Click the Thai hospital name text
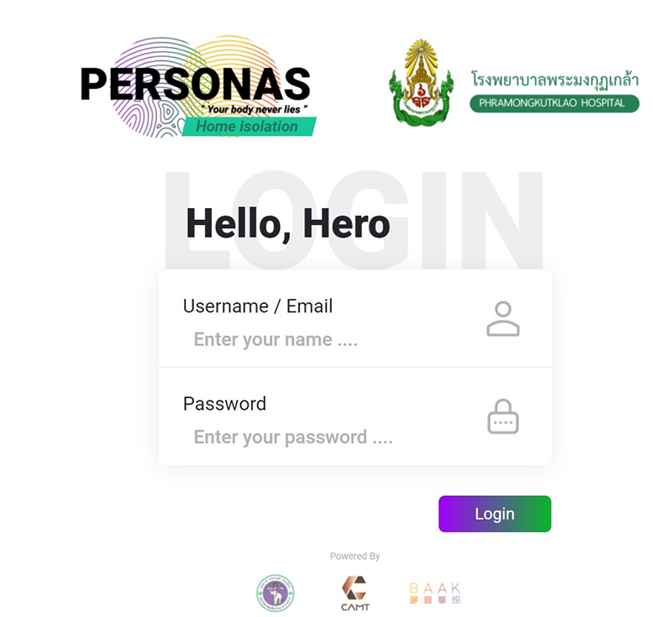The width and height of the screenshot is (672, 617). pos(555,81)
